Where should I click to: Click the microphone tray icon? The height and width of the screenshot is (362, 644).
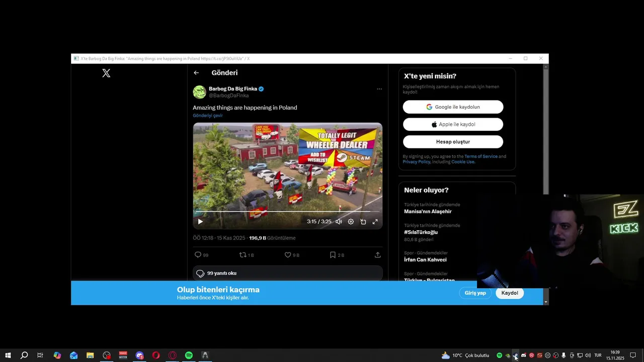pos(563,355)
